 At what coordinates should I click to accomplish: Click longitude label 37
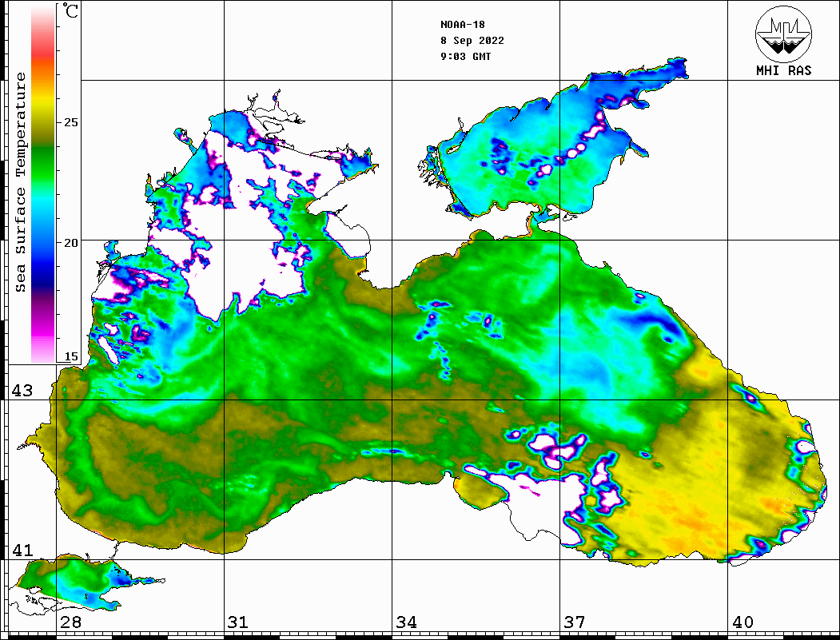click(x=575, y=622)
